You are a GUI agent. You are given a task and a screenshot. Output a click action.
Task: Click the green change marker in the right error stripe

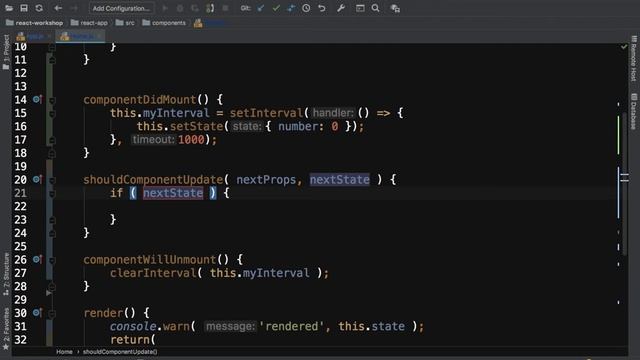coord(618,135)
